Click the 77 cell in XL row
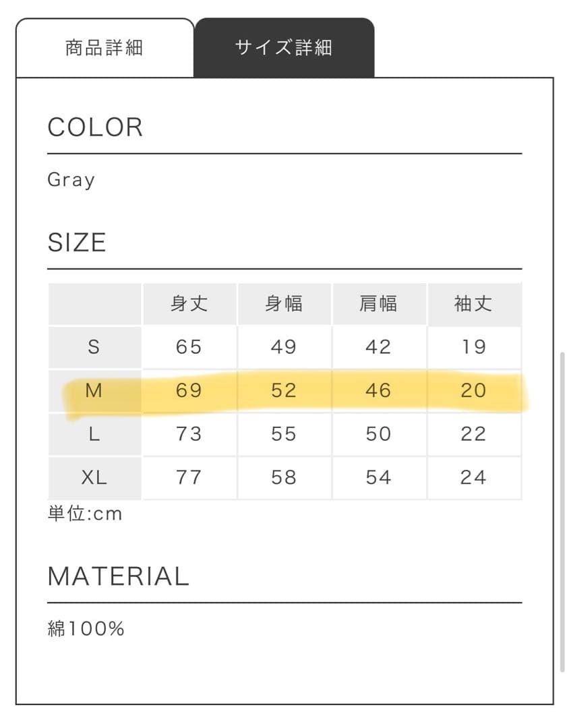 coord(189,477)
